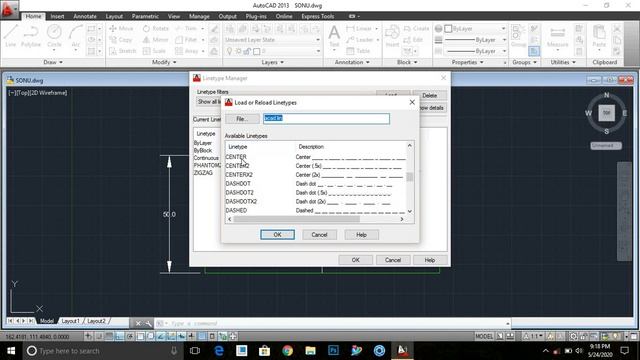This screenshot has width=640, height=360.
Task: Expand the Properties panel dropdown
Action: (468, 62)
